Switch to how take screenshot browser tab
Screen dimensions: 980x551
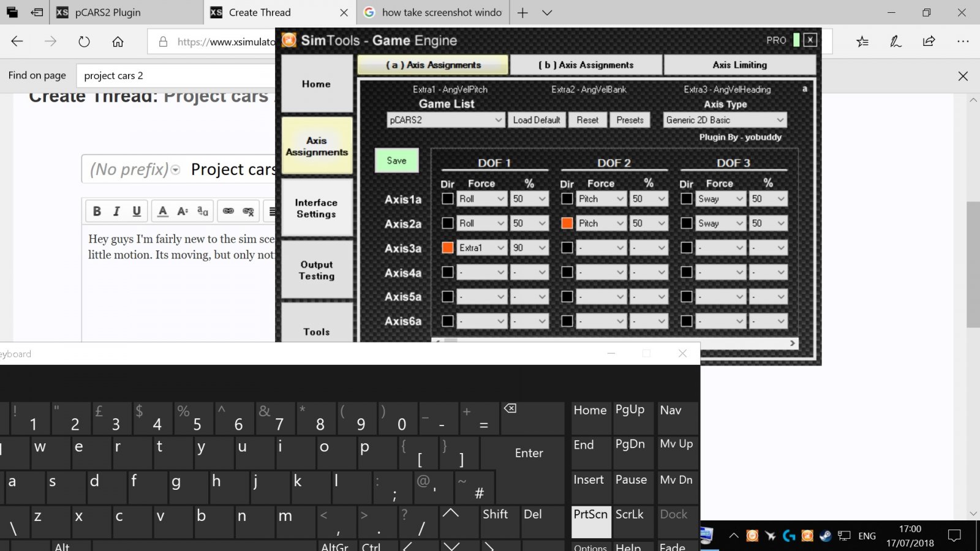pyautogui.click(x=434, y=12)
